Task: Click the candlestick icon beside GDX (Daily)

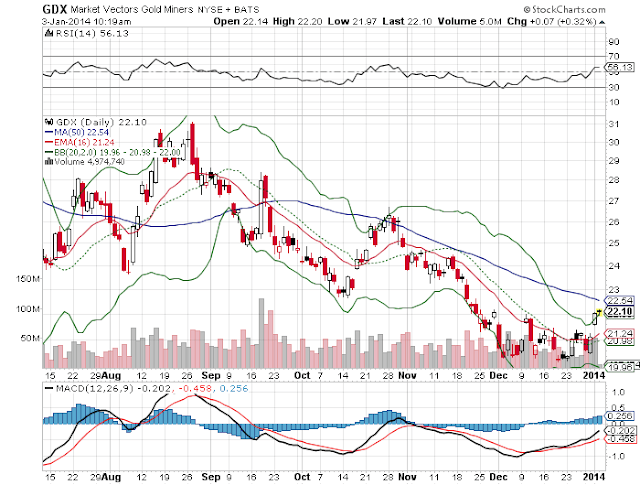Action: (49, 122)
